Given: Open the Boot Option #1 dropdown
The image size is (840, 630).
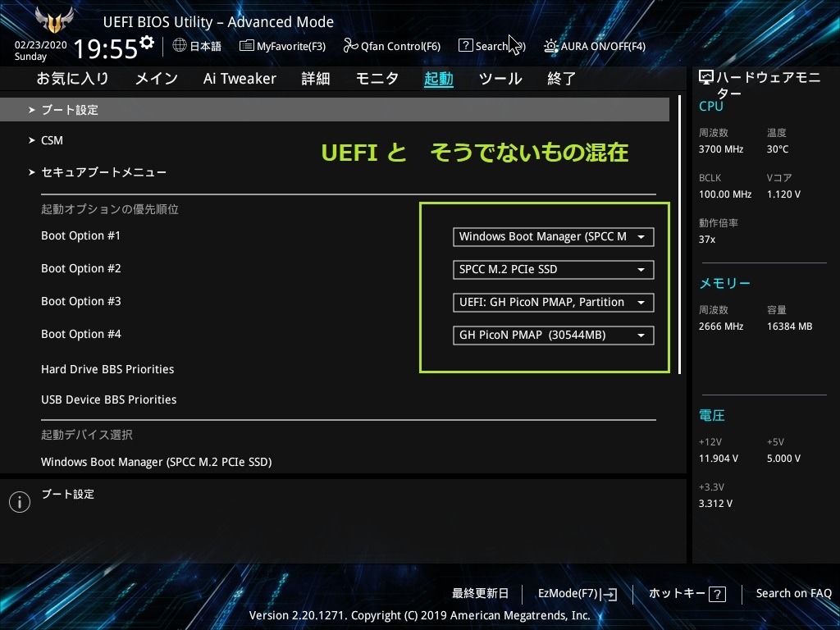Looking at the screenshot, I should [554, 237].
